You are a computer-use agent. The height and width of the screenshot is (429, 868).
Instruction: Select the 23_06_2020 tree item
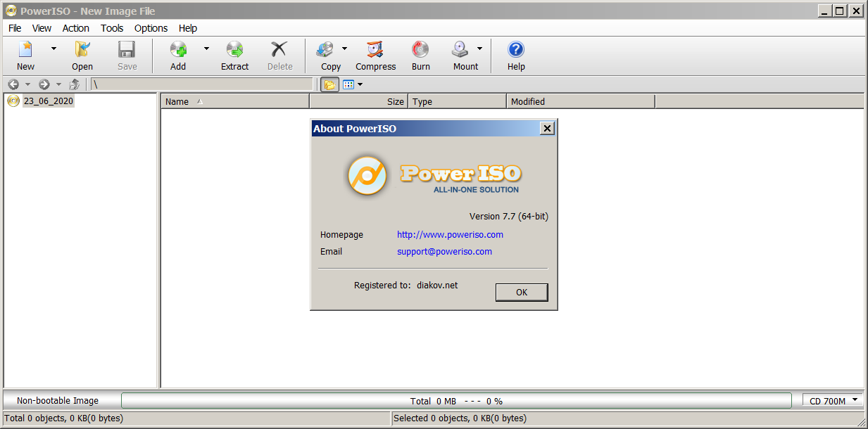pos(48,101)
